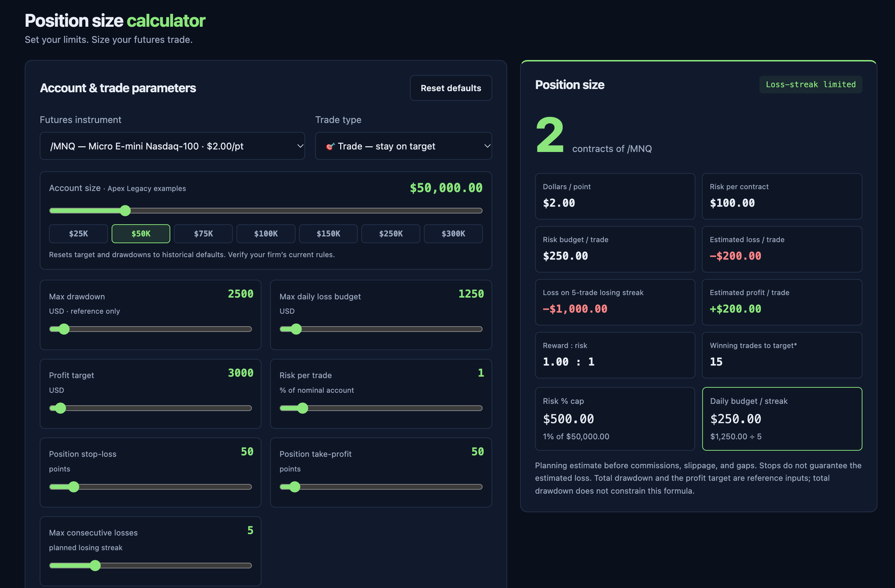Click the Daily budget / streak card
Viewport: 895px width, 588px height.
[782, 418]
